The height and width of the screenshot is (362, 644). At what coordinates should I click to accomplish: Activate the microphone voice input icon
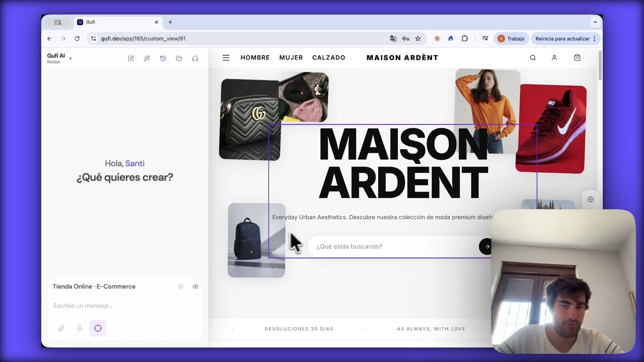pos(79,328)
